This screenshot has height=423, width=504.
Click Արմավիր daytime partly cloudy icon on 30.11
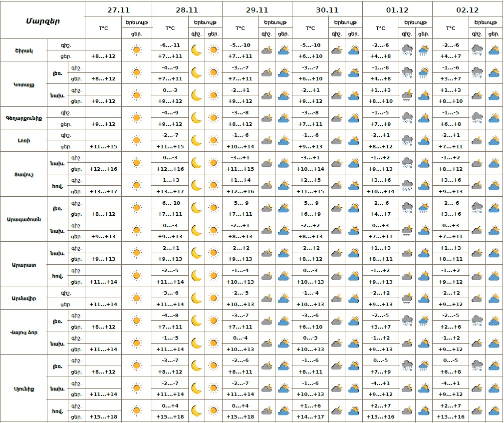tap(354, 299)
